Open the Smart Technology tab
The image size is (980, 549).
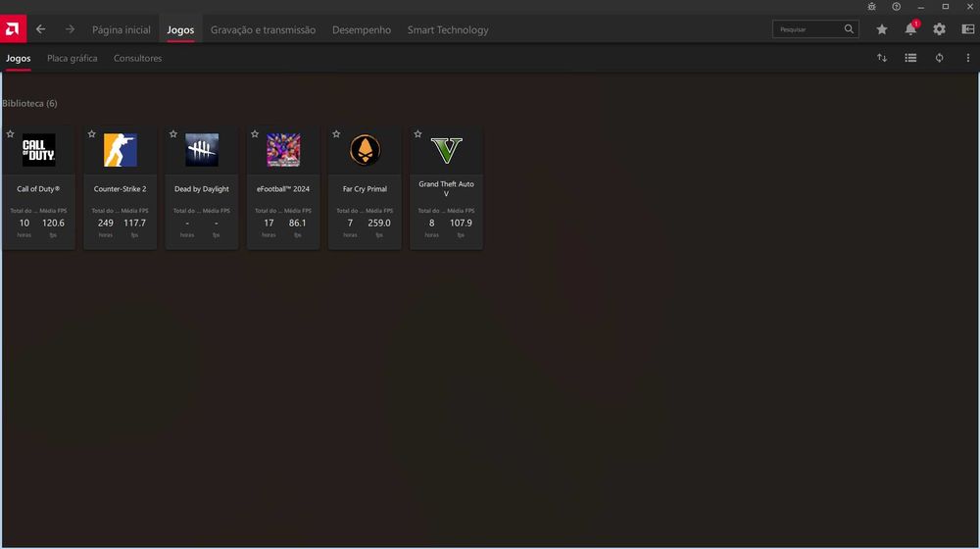(448, 29)
